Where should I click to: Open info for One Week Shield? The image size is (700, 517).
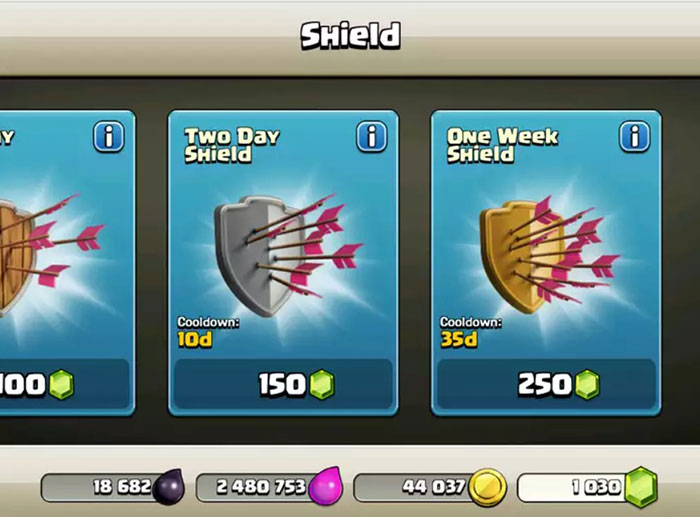[634, 137]
